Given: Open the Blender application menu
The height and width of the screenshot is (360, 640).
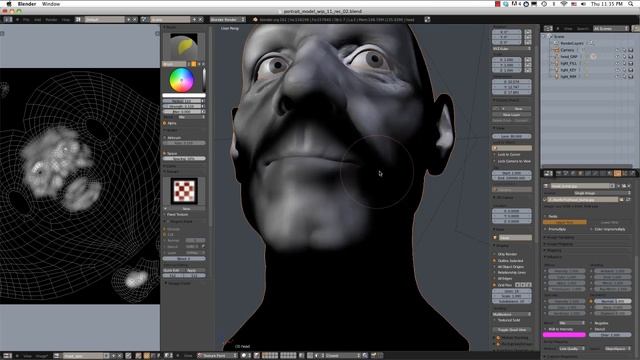Looking at the screenshot, I should tap(27, 4).
